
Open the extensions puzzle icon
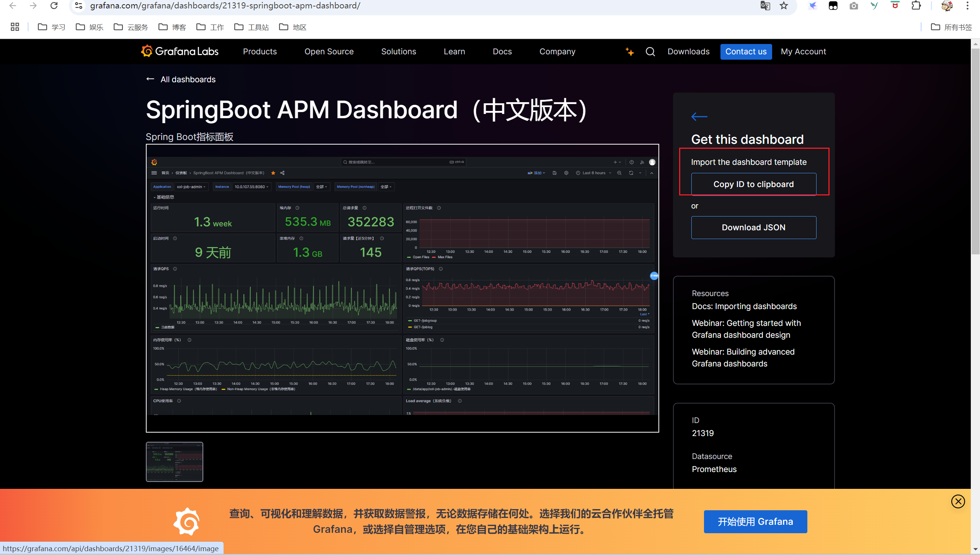coord(916,6)
